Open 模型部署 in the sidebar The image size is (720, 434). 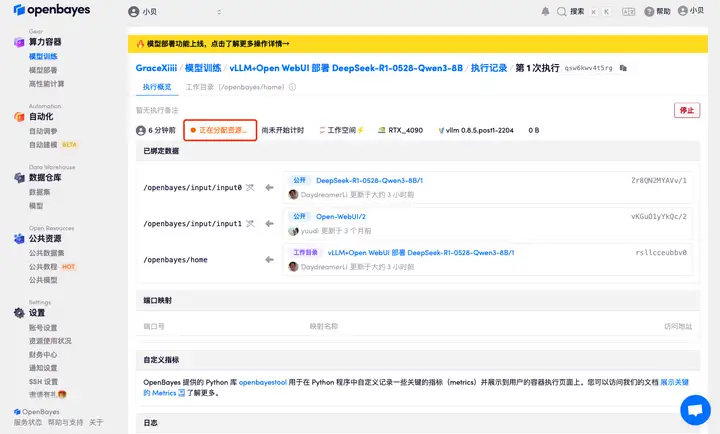(43, 70)
